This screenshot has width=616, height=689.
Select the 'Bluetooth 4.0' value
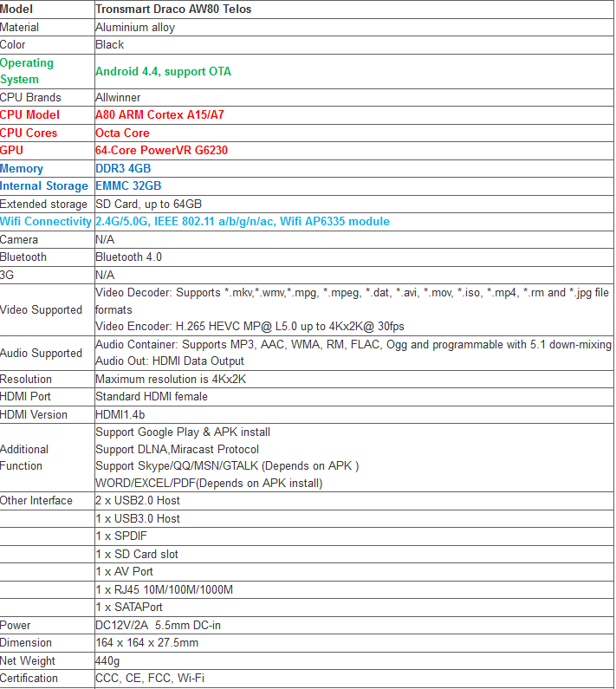pyautogui.click(x=128, y=257)
